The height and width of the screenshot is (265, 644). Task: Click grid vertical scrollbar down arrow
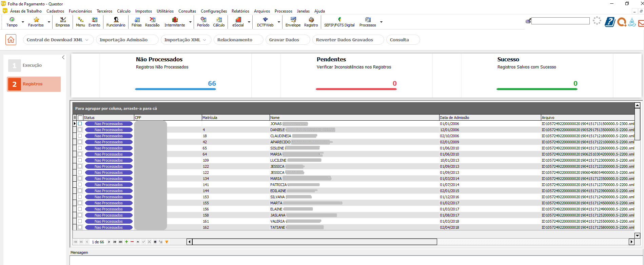637,236
